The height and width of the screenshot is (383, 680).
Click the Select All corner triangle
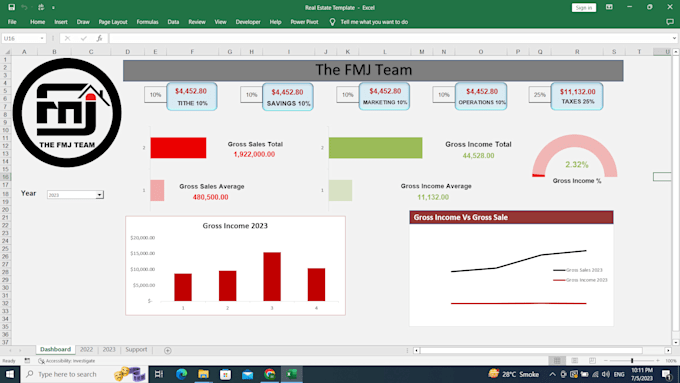(x=6, y=52)
